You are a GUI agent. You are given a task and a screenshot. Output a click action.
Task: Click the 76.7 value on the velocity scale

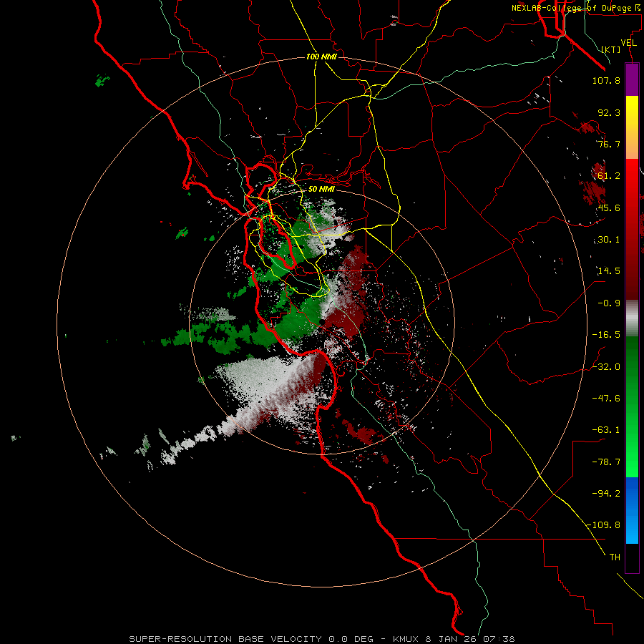[x=609, y=144]
